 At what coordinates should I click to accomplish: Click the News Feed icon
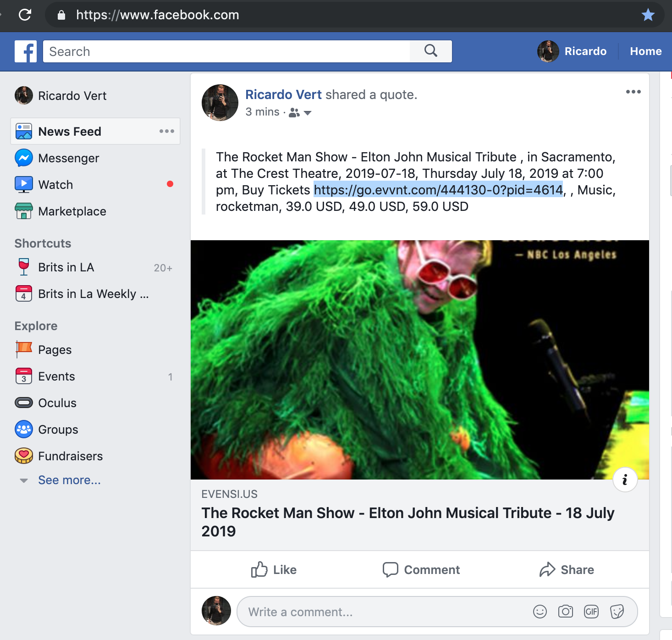pyautogui.click(x=24, y=131)
